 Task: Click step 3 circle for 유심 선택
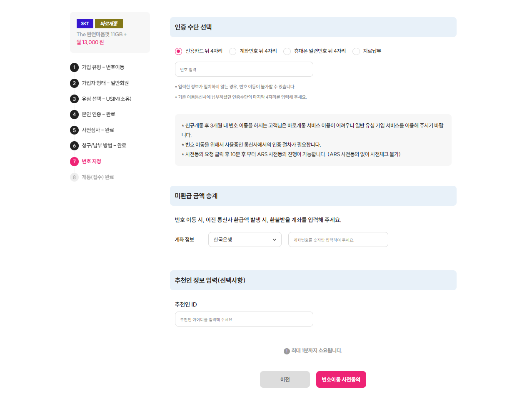74,99
